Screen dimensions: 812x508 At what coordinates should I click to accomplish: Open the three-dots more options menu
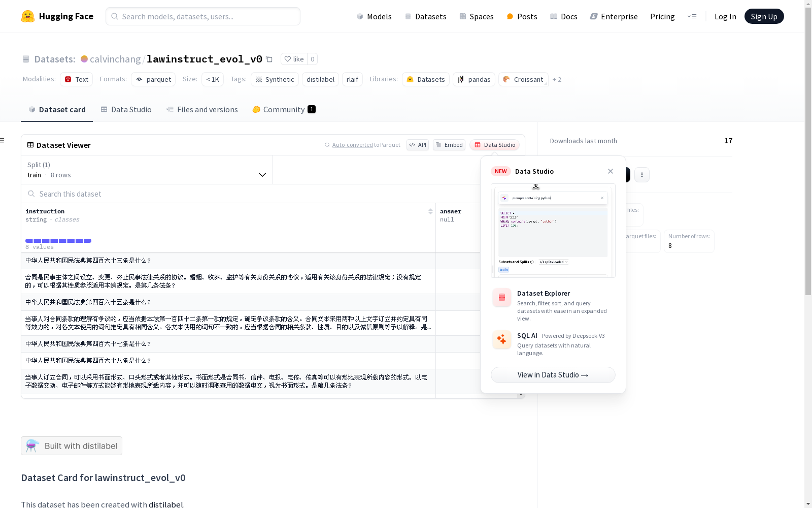pos(642,175)
